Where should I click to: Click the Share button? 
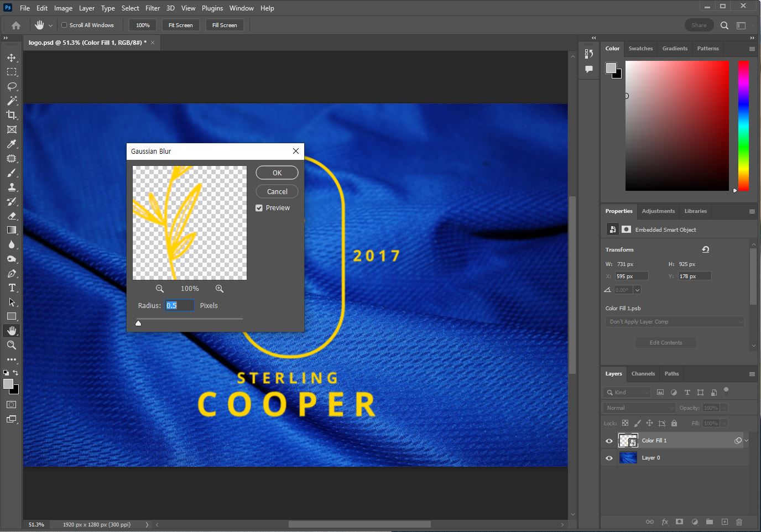coord(699,25)
